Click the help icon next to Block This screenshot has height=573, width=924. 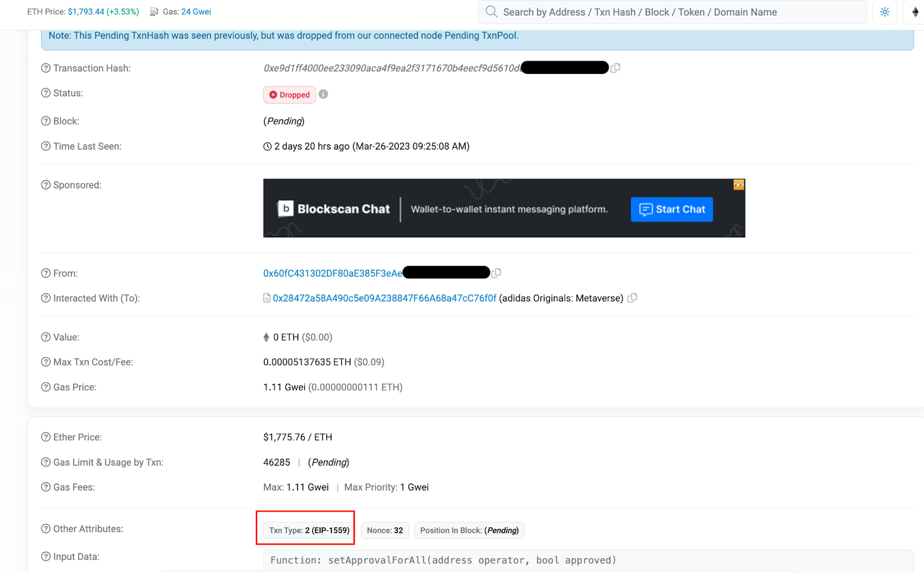pos(46,121)
